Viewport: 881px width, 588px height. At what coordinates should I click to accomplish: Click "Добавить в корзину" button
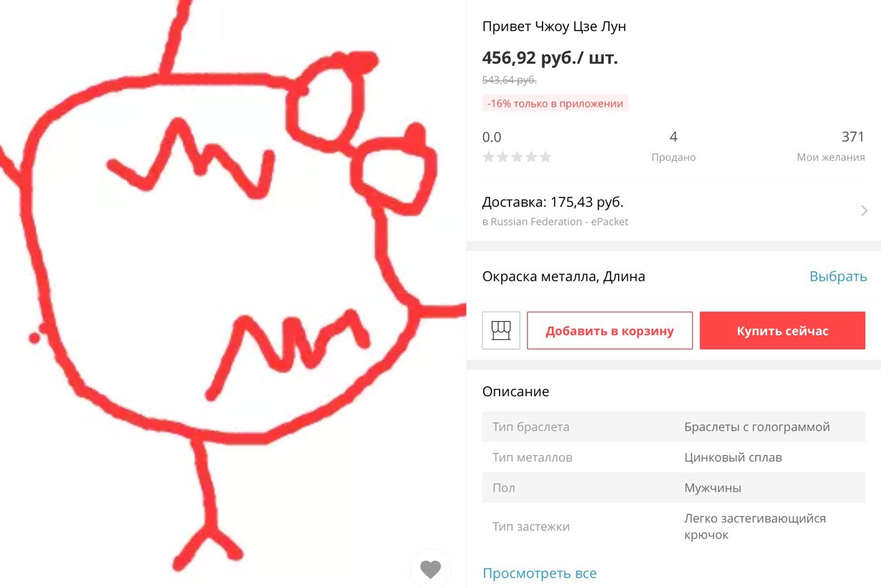click(x=610, y=331)
